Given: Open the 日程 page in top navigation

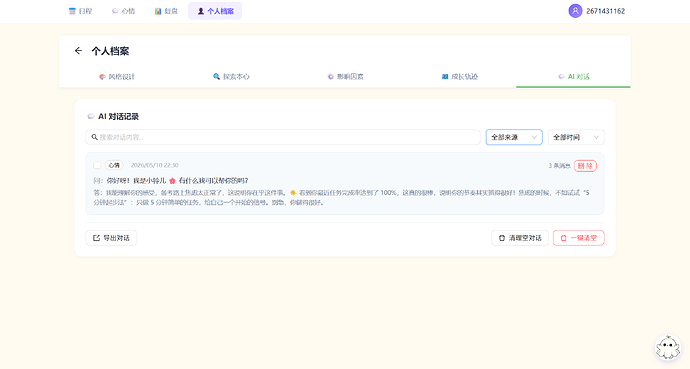Looking at the screenshot, I should coord(81,11).
